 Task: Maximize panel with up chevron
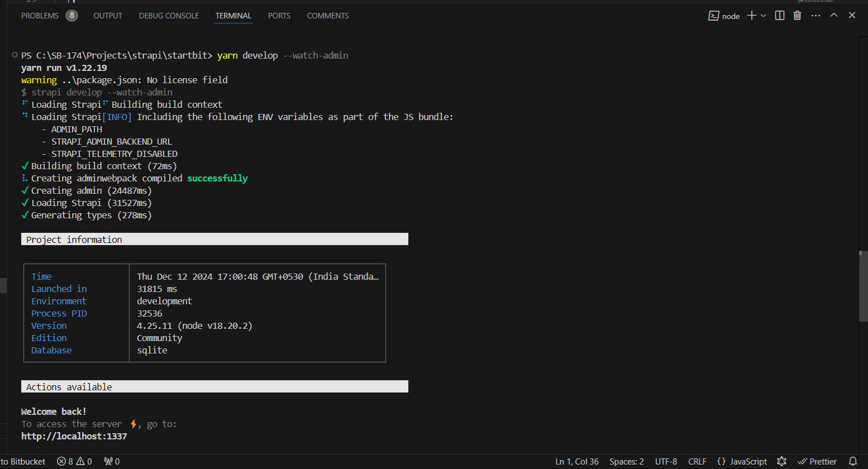(x=834, y=16)
